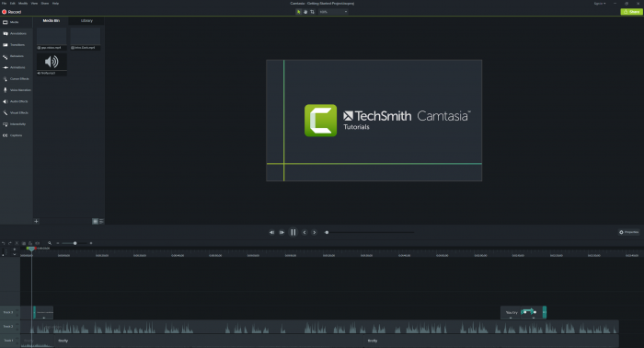Open the Transitions panel in the sidebar

17,45
